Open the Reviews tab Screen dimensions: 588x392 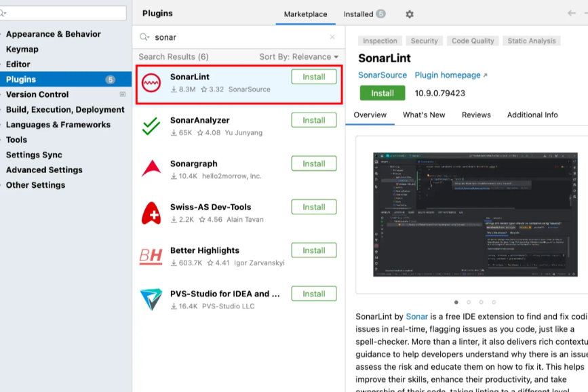tap(476, 115)
